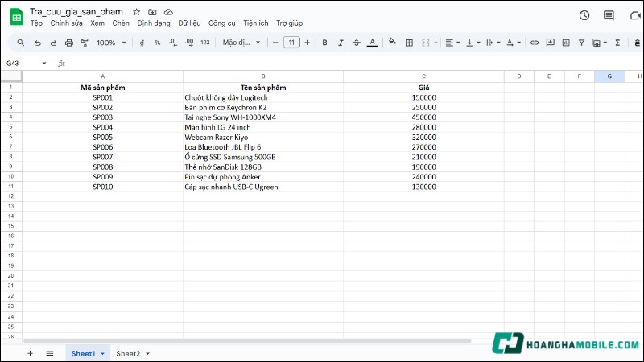644x362 pixels.
Task: Activate the paint format tool
Action: [85, 43]
